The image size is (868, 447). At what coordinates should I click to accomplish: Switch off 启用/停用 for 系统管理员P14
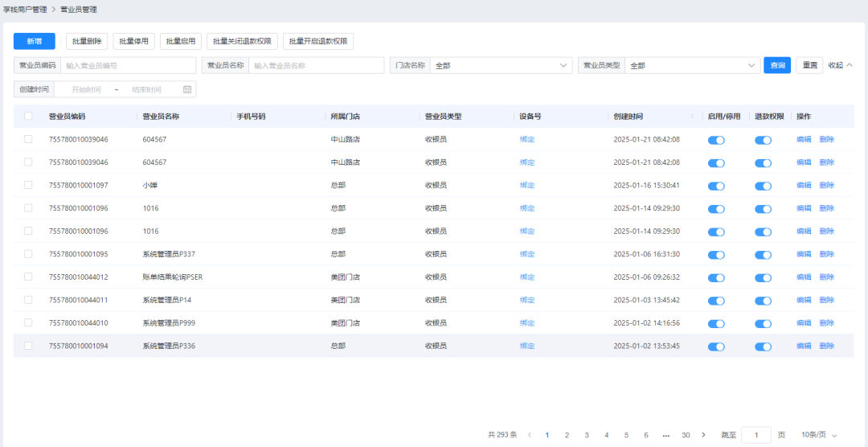(x=716, y=301)
